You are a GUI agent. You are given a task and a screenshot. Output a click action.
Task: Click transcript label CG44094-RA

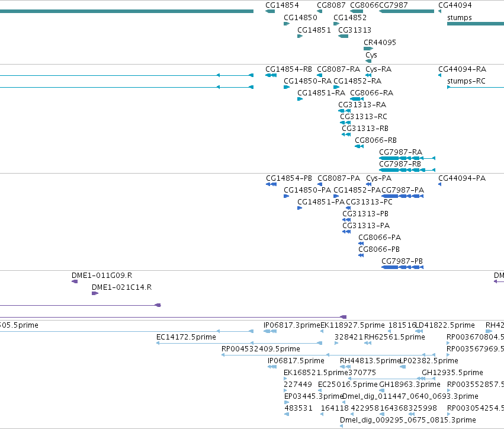[x=462, y=69]
